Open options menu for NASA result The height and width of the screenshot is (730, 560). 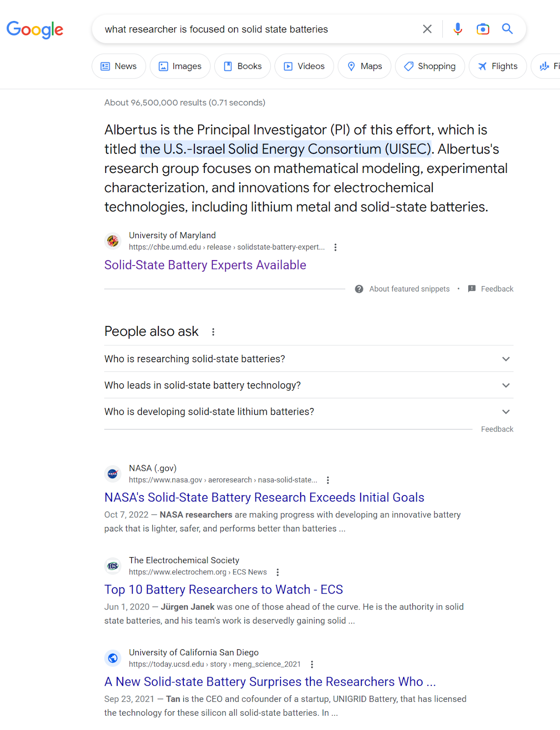[327, 480]
